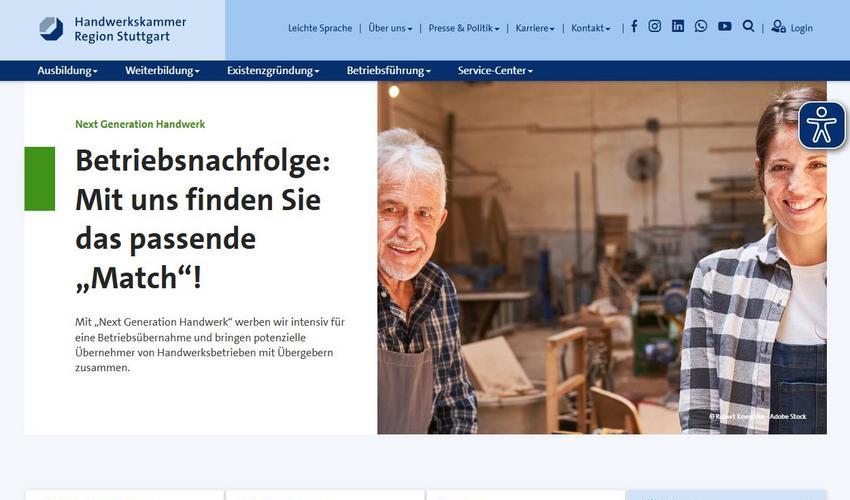Open the Betriebsführung menu
Image resolution: width=850 pixels, height=500 pixels.
[389, 70]
